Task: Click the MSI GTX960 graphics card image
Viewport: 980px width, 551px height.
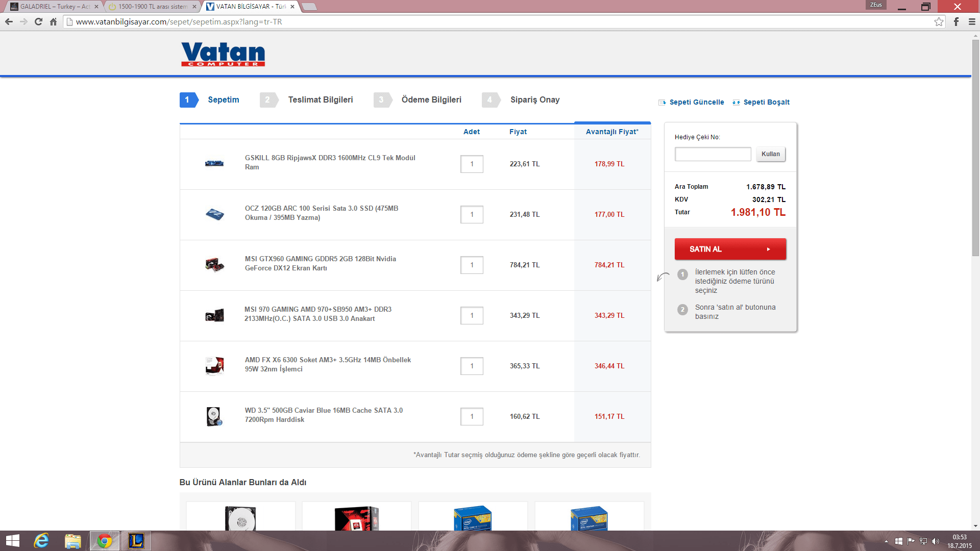Action: [x=214, y=264]
